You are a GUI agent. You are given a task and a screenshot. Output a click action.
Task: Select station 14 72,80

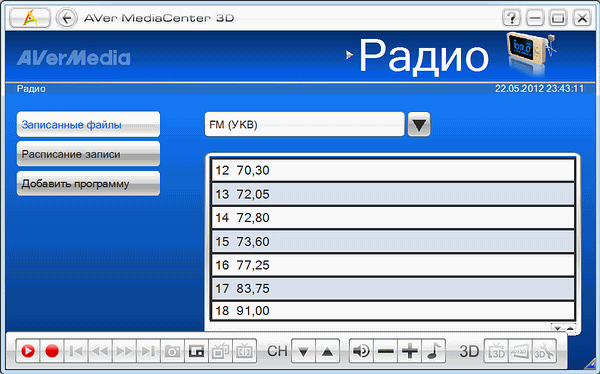click(393, 218)
